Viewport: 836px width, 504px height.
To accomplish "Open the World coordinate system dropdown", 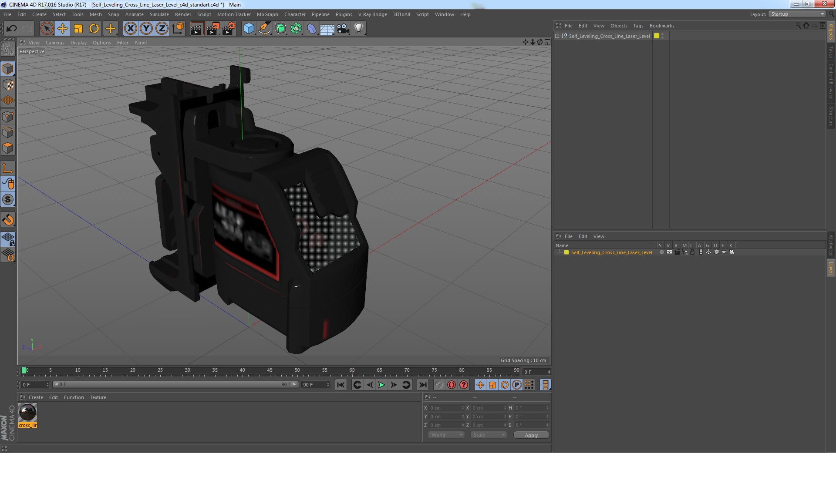I will tap(446, 435).
